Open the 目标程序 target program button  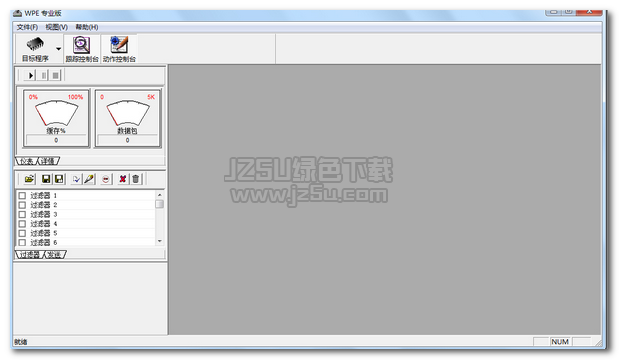coord(35,49)
